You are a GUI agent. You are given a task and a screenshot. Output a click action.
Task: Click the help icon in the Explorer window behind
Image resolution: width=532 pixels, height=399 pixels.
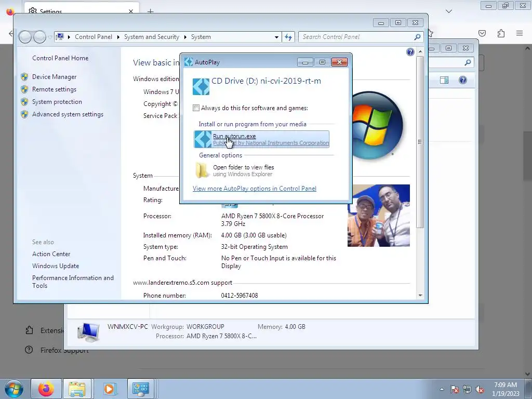[x=463, y=80]
